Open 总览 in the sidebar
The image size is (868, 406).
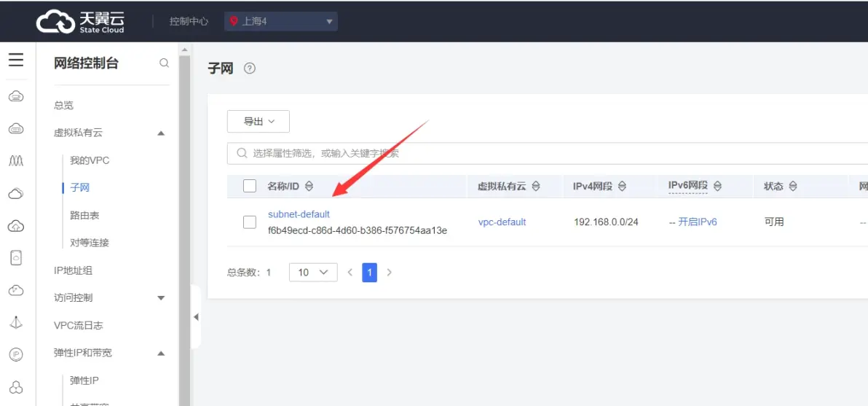(63, 105)
